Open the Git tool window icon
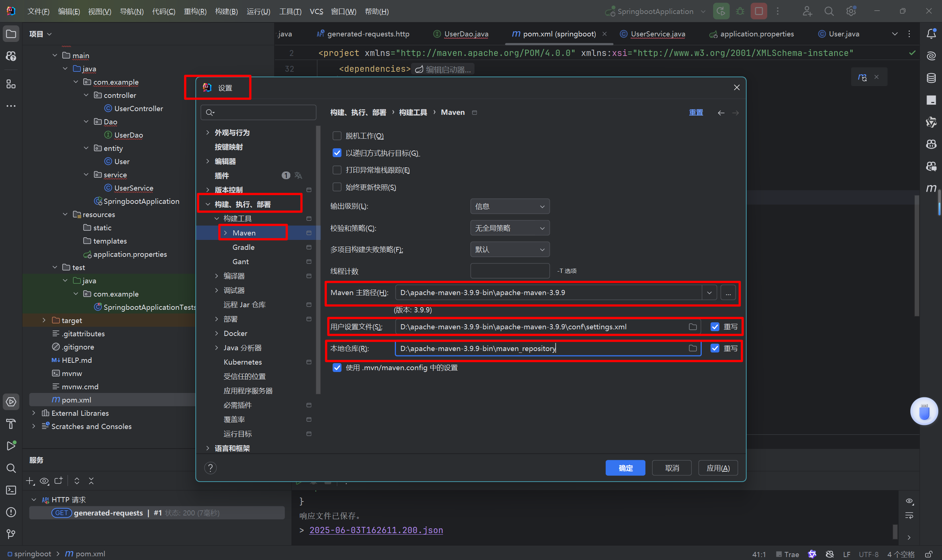942x560 pixels. (x=11, y=534)
